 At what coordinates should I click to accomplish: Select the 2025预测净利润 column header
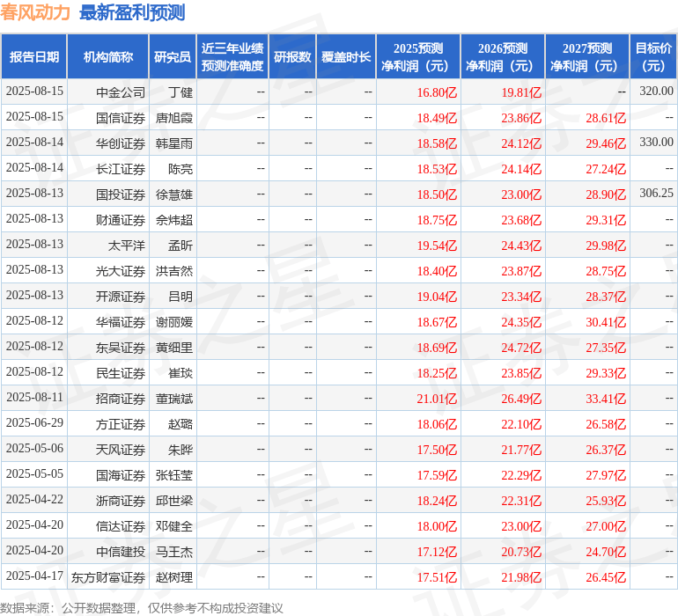417,57
